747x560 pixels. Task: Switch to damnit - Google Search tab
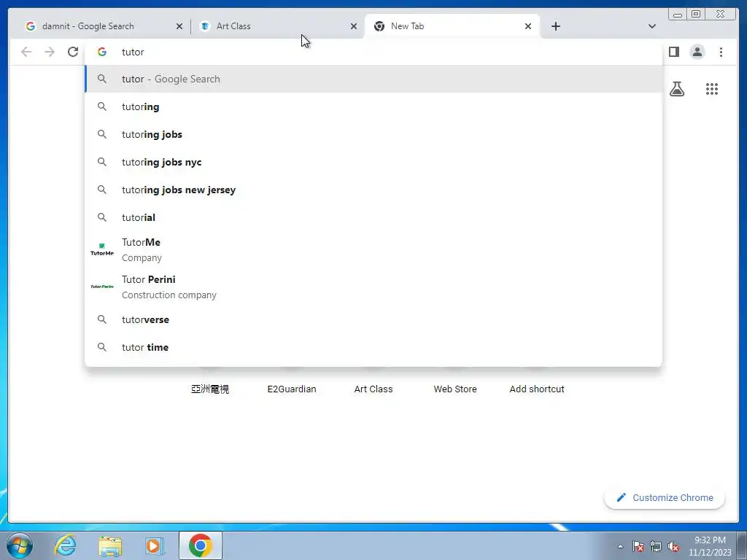104,26
